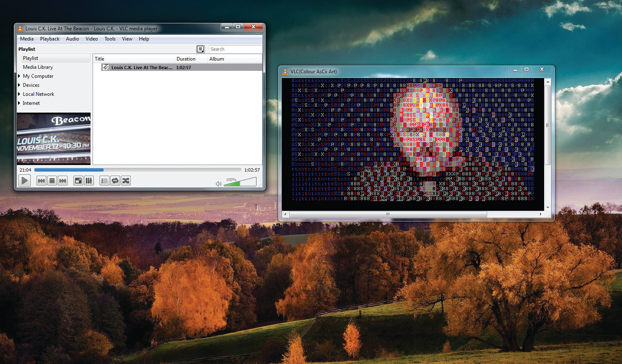
Task: Toggle fullscreen video mode icon
Action: click(78, 181)
